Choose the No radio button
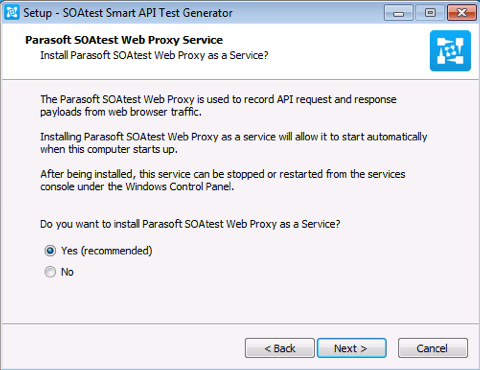This screenshot has width=480, height=370. (x=50, y=272)
